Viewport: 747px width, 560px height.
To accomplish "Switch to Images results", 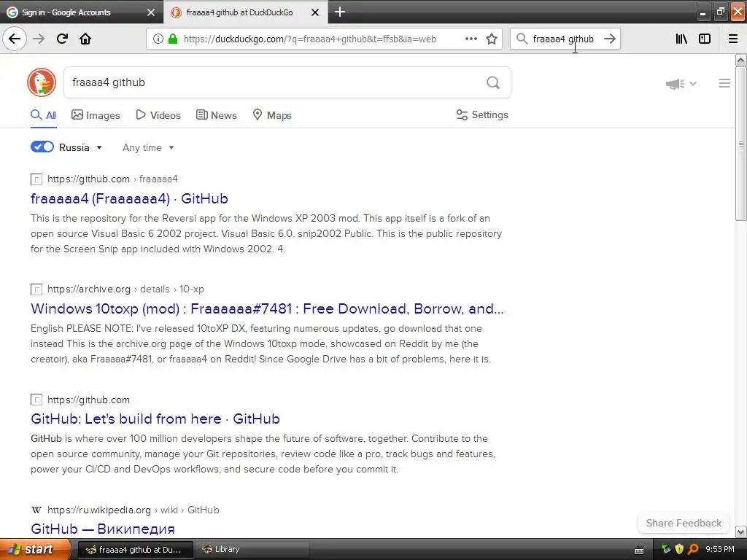I will coord(96,115).
